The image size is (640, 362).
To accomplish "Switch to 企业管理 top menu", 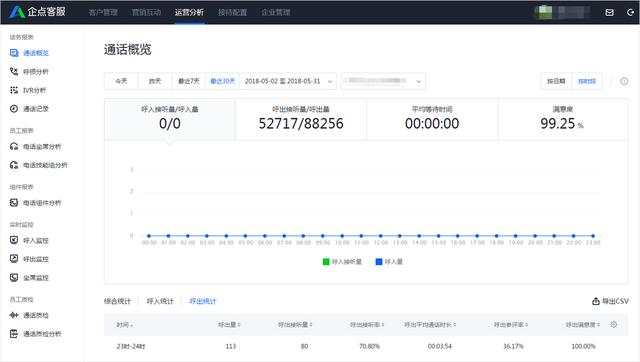I will pyautogui.click(x=276, y=13).
